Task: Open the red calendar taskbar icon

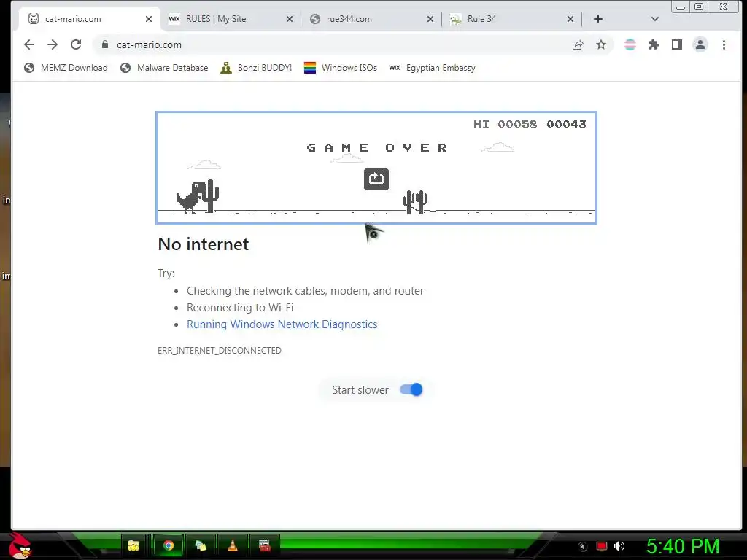Action: pyautogui.click(x=264, y=545)
